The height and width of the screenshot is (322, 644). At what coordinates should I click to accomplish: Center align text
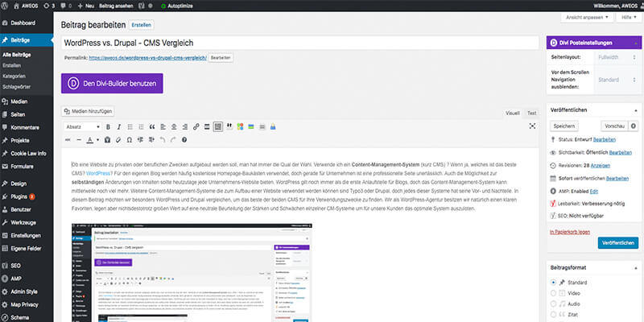tap(174, 127)
